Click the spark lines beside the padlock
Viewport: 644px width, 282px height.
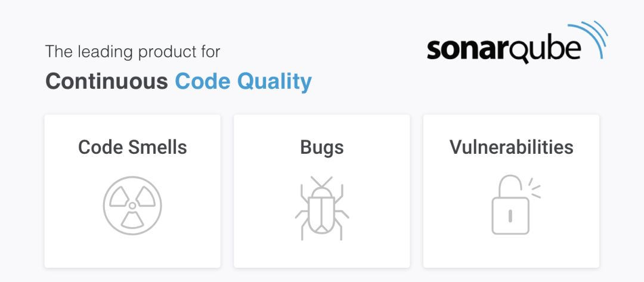tap(534, 188)
